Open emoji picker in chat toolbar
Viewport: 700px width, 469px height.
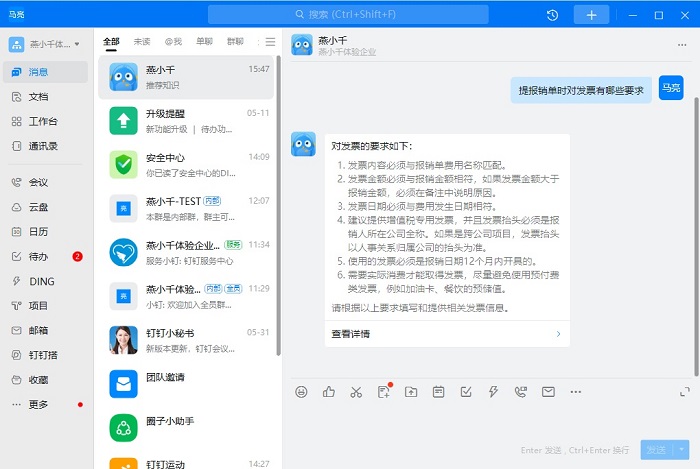click(x=301, y=392)
